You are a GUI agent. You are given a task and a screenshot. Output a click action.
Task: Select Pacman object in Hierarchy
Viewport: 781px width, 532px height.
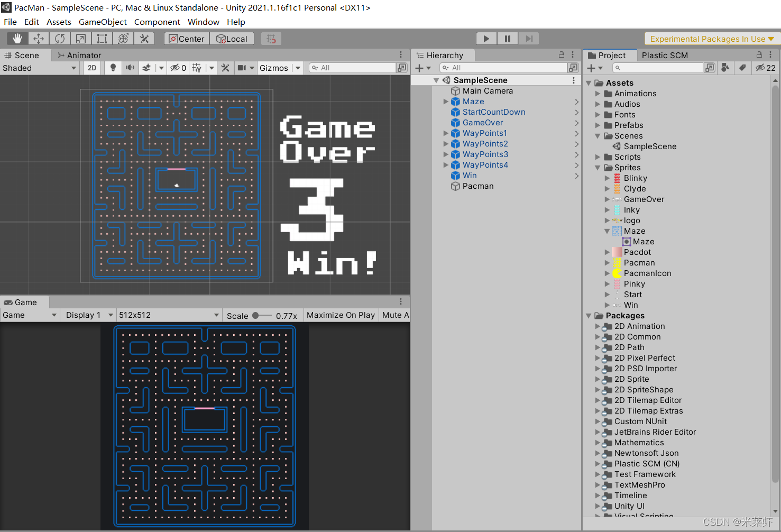(x=478, y=186)
